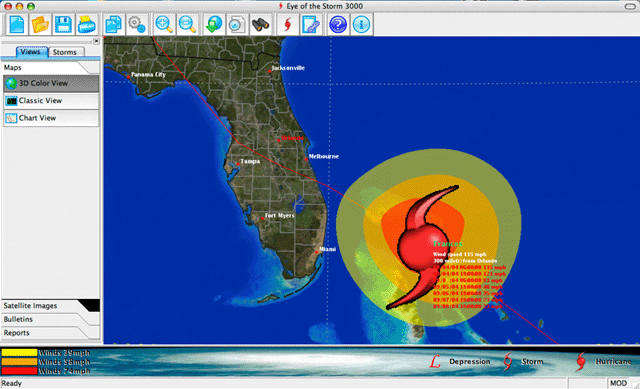Click the Zoom In magnifier icon
The height and width of the screenshot is (389, 640).
pyautogui.click(x=164, y=24)
